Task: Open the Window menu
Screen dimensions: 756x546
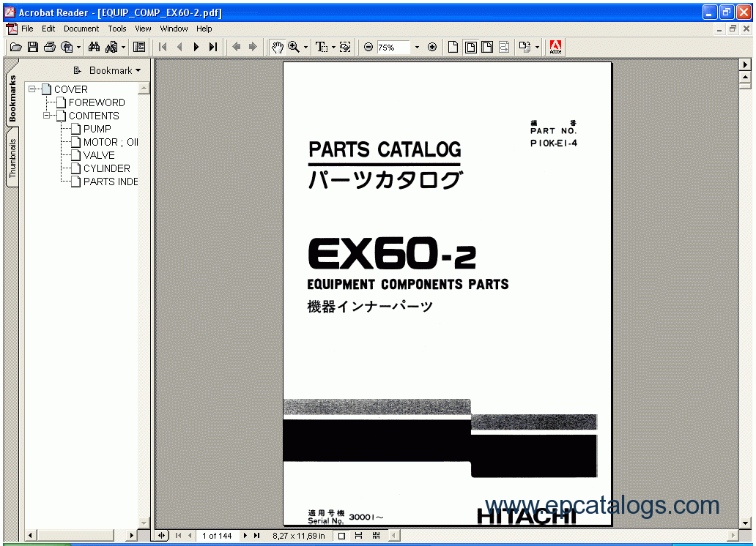Action: (x=174, y=29)
